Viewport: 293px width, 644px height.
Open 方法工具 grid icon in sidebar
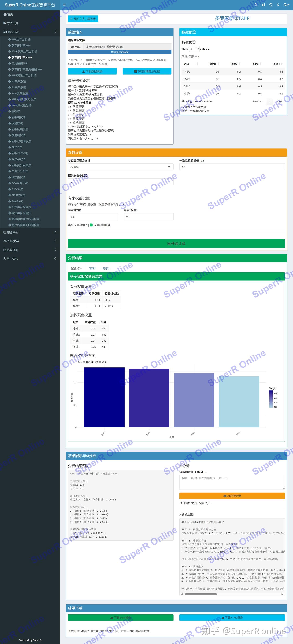(5, 23)
